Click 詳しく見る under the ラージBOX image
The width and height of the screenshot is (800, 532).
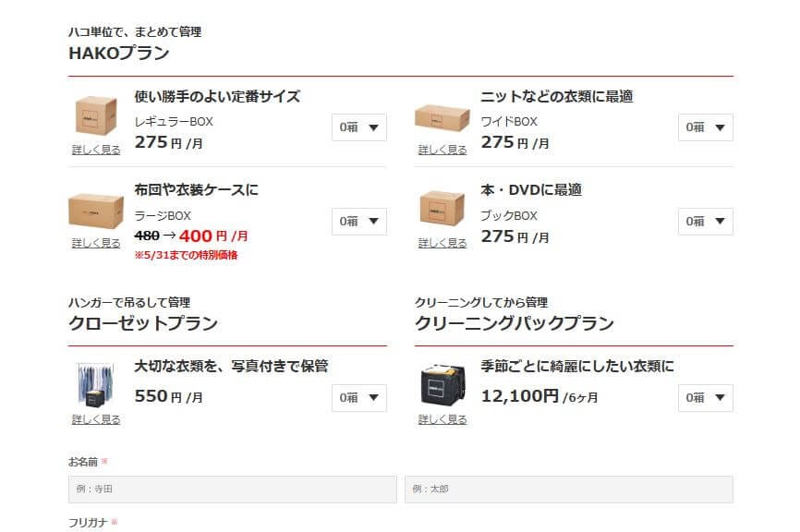tap(96, 244)
